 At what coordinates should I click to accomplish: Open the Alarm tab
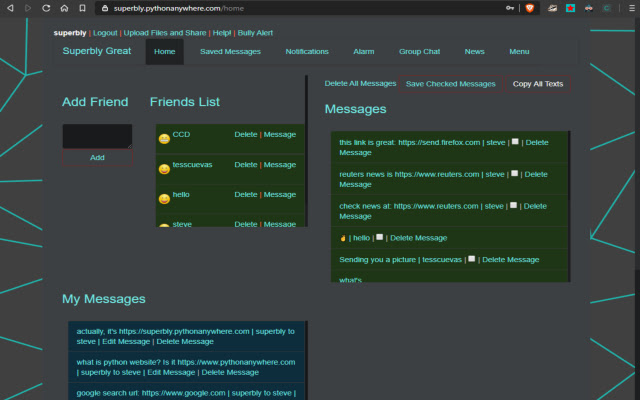364,52
